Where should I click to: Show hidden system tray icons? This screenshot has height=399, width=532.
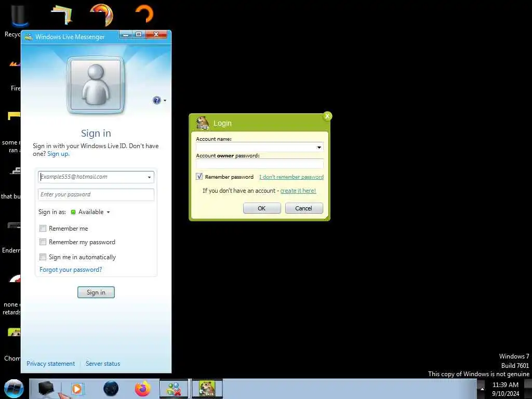pos(482,389)
